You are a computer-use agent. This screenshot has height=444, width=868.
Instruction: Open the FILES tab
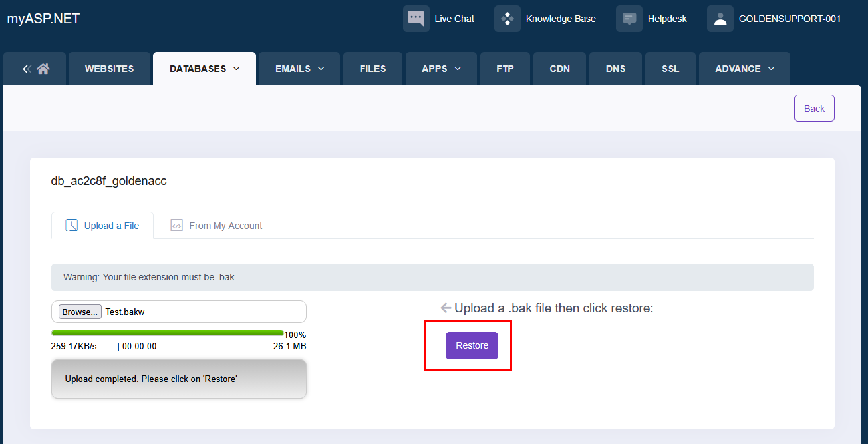[x=372, y=69]
